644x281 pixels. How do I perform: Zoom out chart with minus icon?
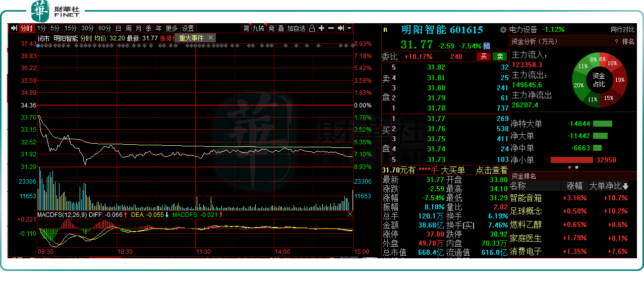331,28
